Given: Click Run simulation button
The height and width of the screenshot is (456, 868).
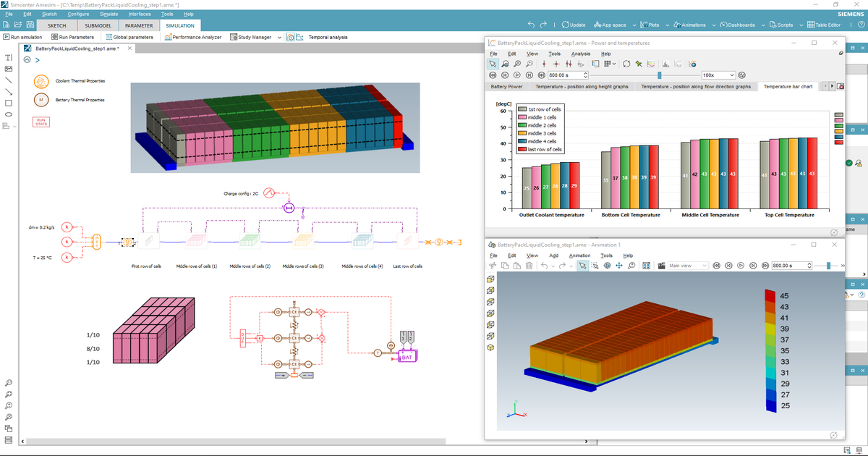Looking at the screenshot, I should [22, 38].
